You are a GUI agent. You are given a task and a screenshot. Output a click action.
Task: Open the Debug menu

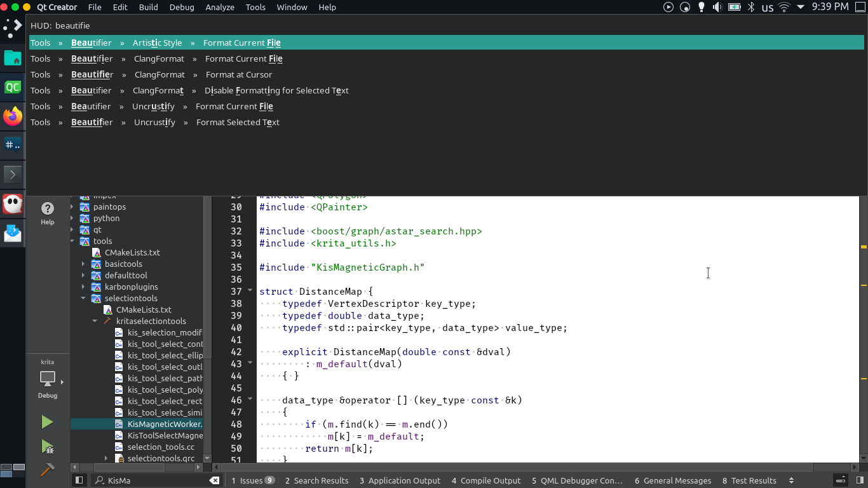click(182, 7)
